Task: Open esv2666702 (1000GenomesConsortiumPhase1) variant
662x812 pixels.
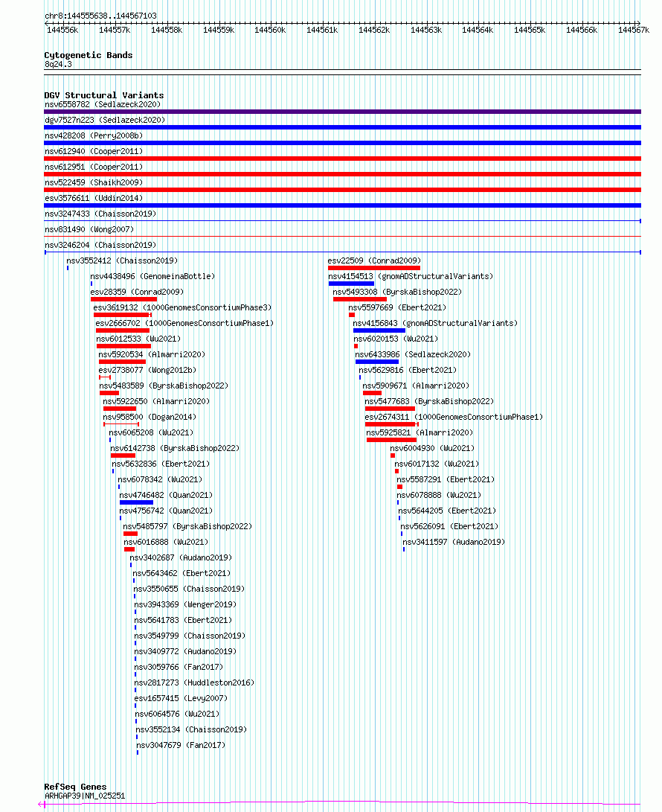Action: point(184,323)
